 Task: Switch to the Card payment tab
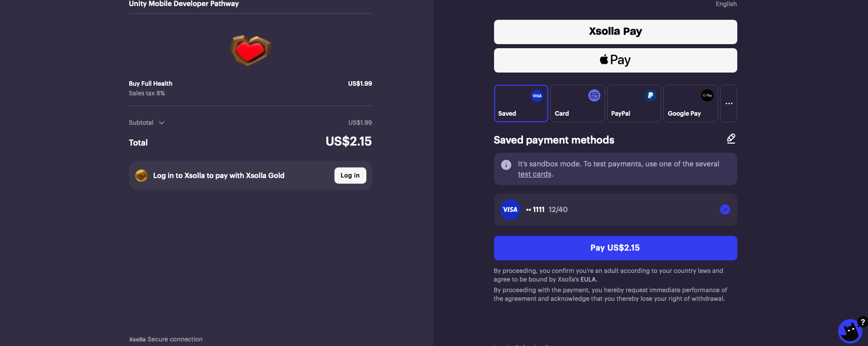[x=577, y=103]
